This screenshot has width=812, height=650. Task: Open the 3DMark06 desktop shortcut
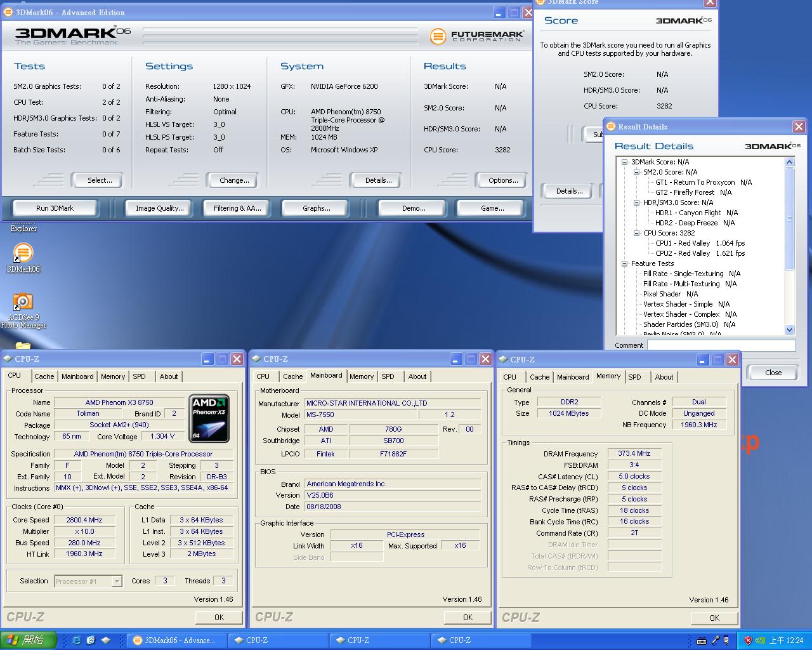tap(23, 257)
